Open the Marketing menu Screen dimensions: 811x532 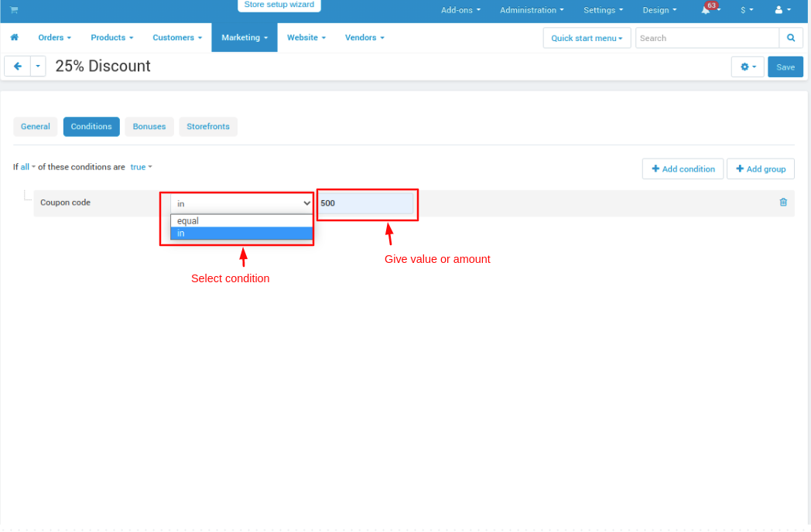[244, 38]
